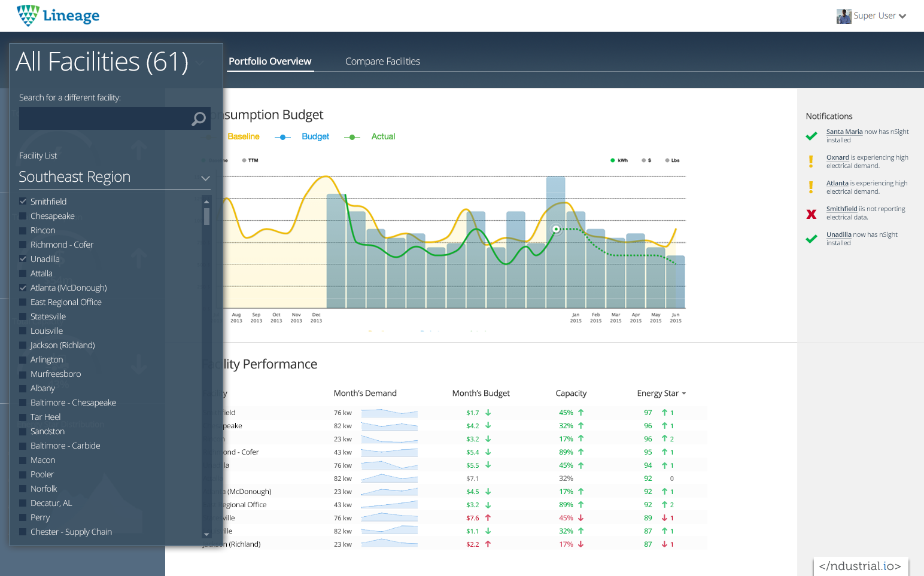This screenshot has height=576, width=924.
Task: Click the facility list scrollbar thumb
Action: [x=206, y=216]
